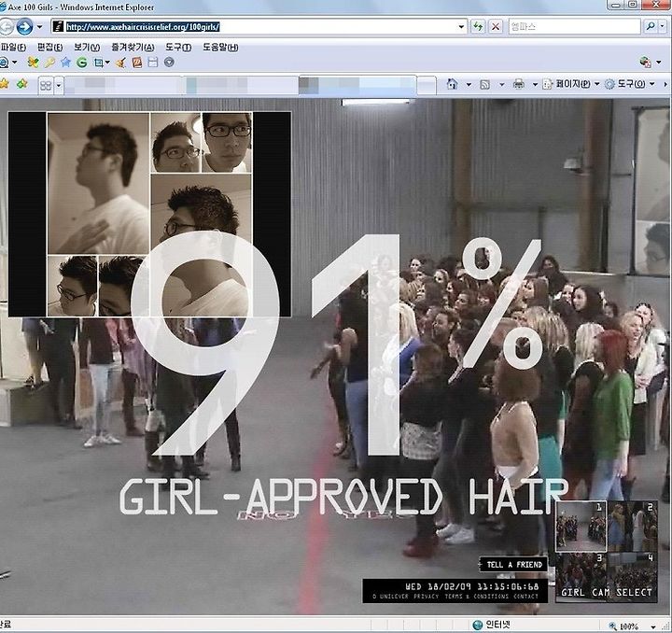The width and height of the screenshot is (672, 633).
Task: Click the site favicon in the address bar
Action: (58, 26)
